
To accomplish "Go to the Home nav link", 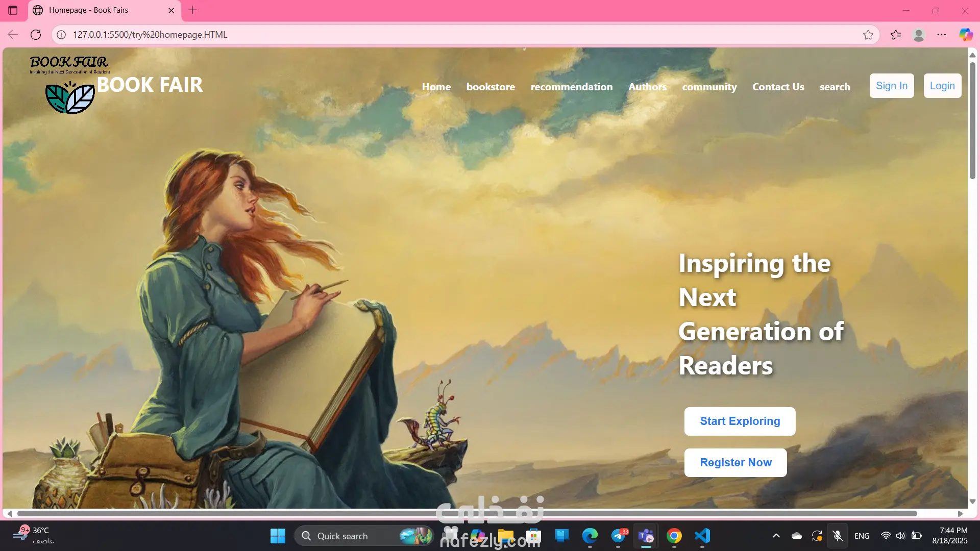I will click(x=436, y=87).
